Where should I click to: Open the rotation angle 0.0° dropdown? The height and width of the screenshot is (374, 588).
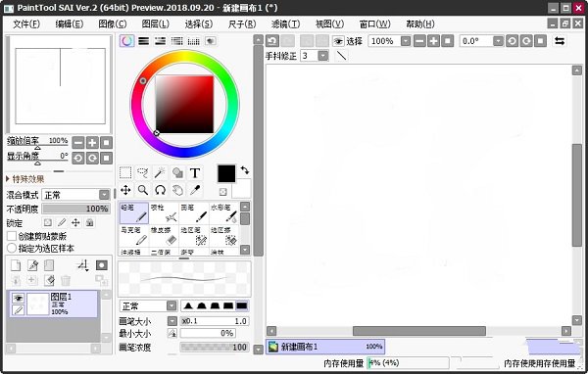coord(498,41)
